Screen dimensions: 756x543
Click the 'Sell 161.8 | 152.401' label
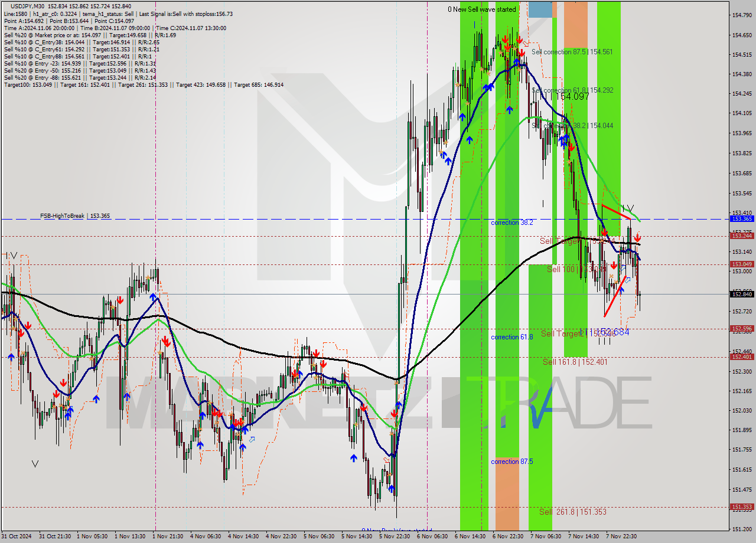pos(575,362)
